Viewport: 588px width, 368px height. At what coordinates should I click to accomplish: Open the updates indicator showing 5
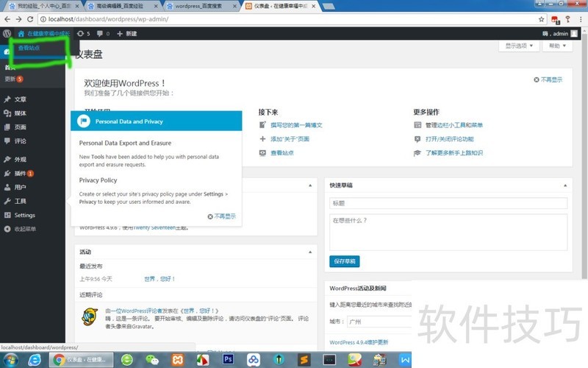[83, 33]
